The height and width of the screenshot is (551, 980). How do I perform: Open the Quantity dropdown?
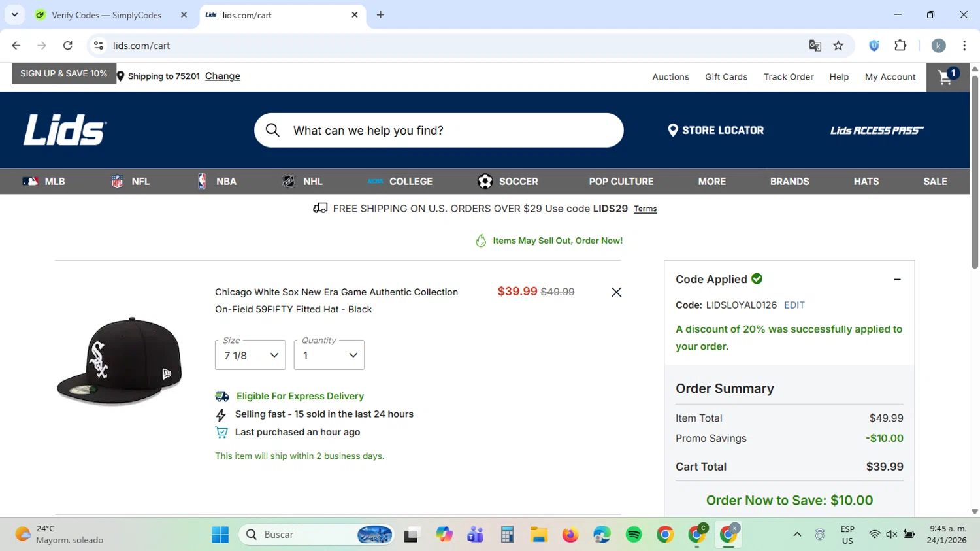(x=329, y=355)
